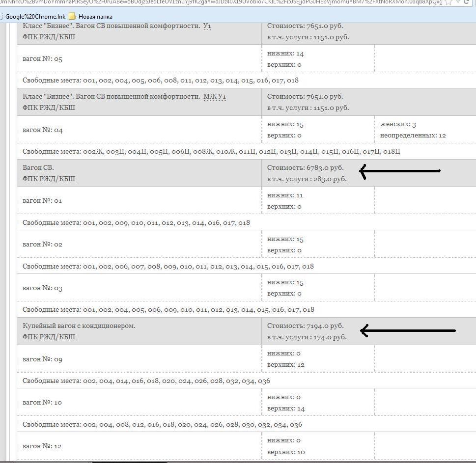Click the У1 abbreviation in first Бизнес row
The width and height of the screenshot is (476, 463).
click(x=207, y=26)
